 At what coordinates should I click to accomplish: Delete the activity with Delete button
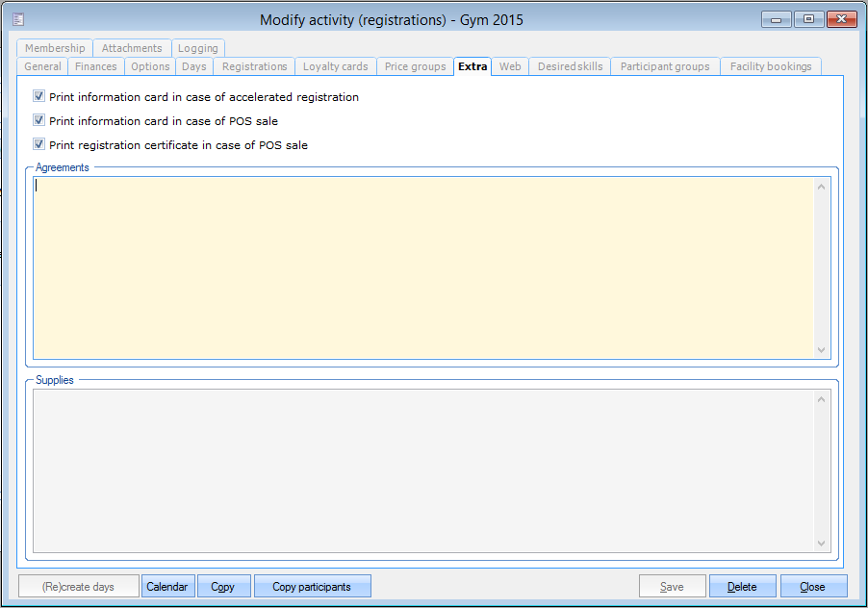(x=742, y=587)
